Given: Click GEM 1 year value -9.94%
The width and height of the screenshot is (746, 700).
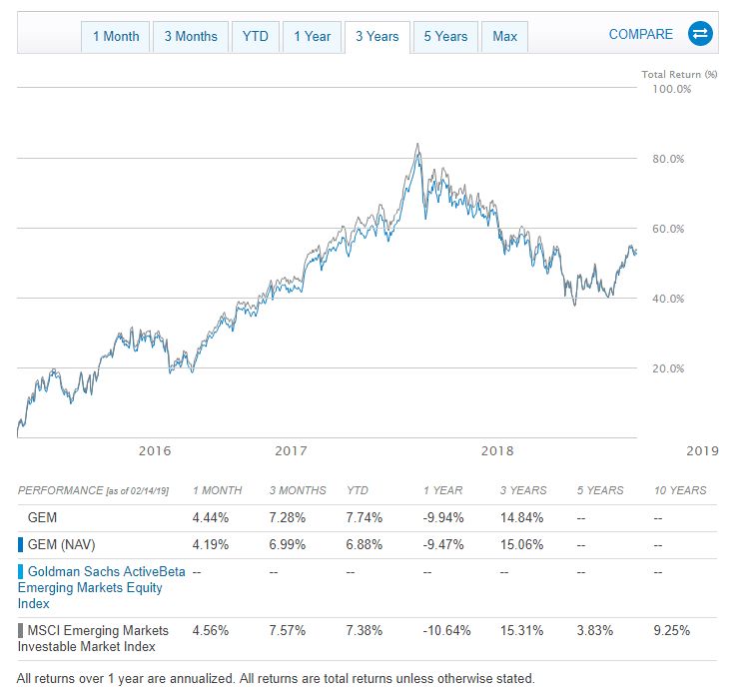Looking at the screenshot, I should 443,517.
